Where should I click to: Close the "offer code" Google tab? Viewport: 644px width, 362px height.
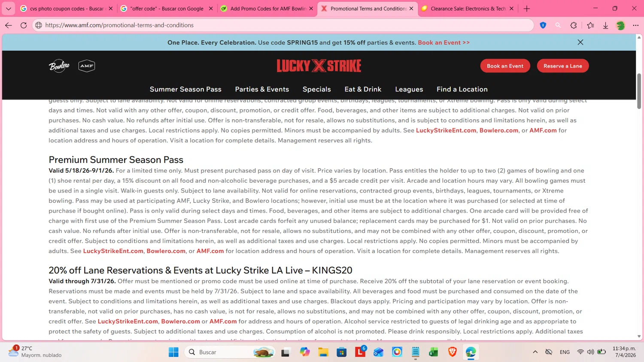coord(211,9)
